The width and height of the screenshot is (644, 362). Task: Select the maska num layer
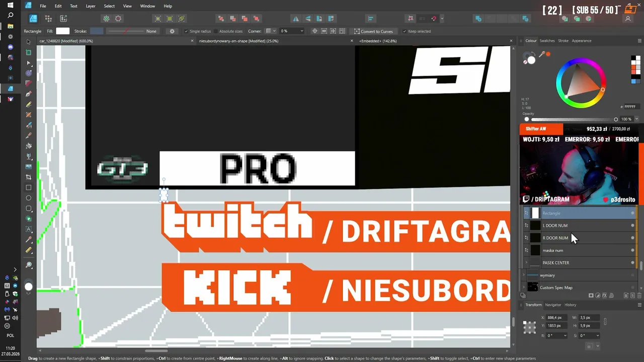(580, 250)
